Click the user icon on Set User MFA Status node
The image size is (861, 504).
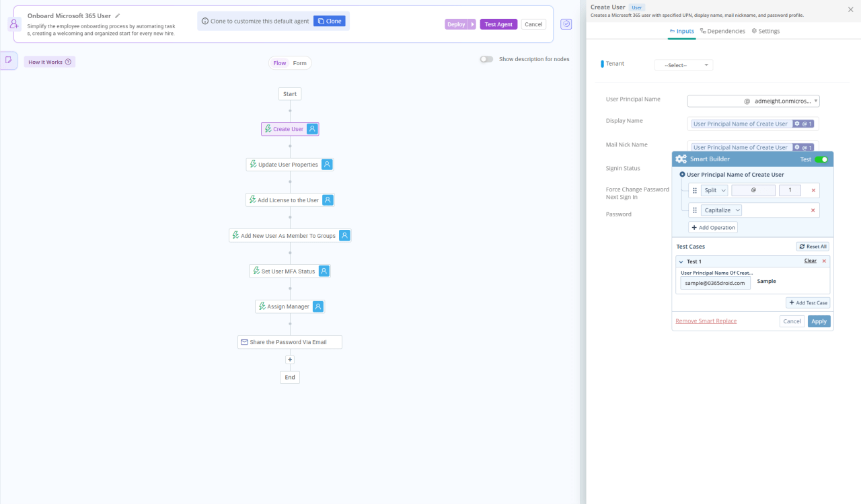324,271
